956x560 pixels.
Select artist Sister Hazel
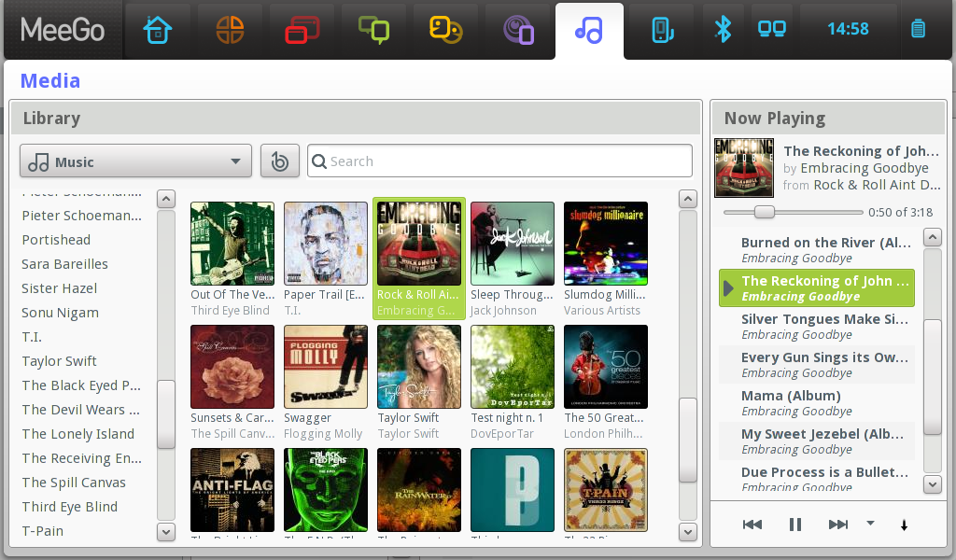click(x=59, y=288)
